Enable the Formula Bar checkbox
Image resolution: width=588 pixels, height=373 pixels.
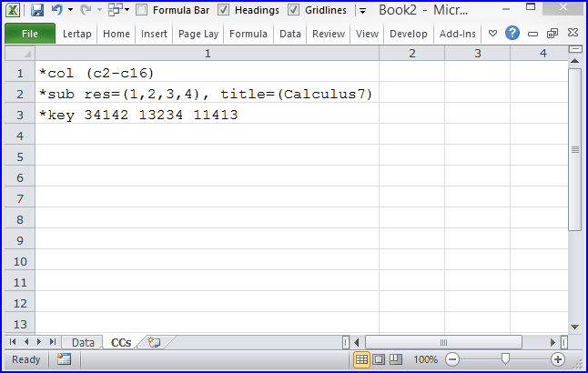[x=142, y=10]
